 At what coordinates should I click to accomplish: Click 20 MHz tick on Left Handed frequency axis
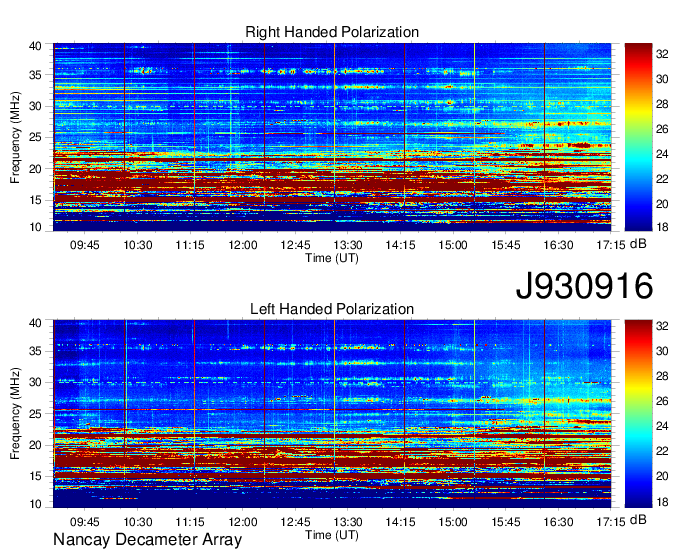35,445
